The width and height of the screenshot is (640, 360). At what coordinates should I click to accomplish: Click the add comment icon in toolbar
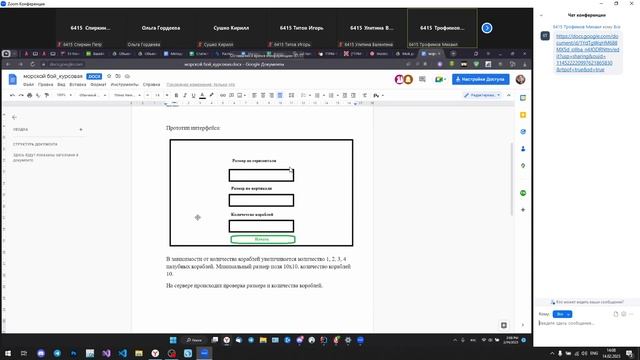coord(231,95)
